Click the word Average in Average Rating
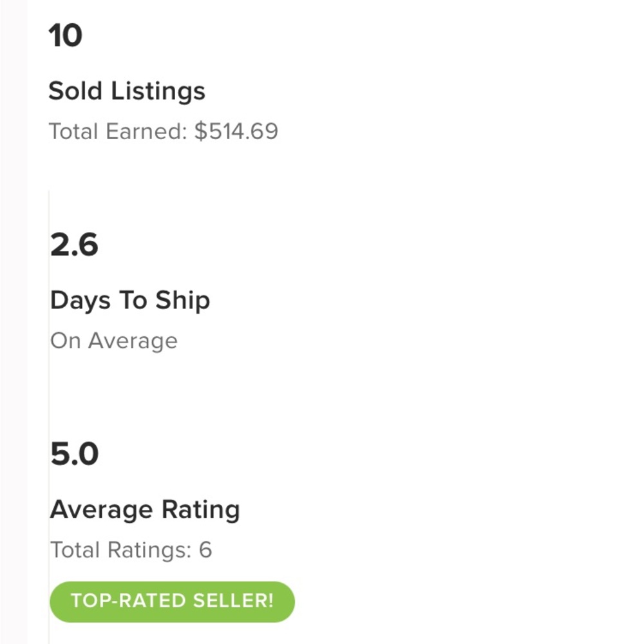The height and width of the screenshot is (644, 644). tap(102, 509)
